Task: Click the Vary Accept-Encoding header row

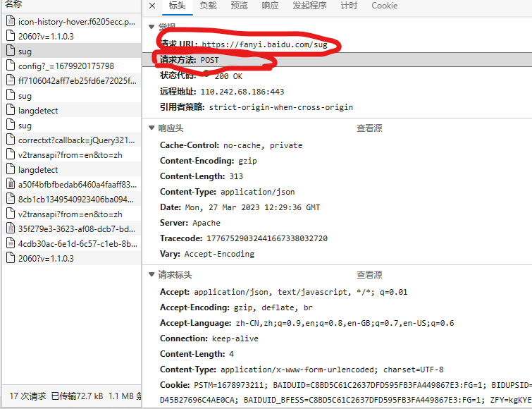Action: click(207, 254)
